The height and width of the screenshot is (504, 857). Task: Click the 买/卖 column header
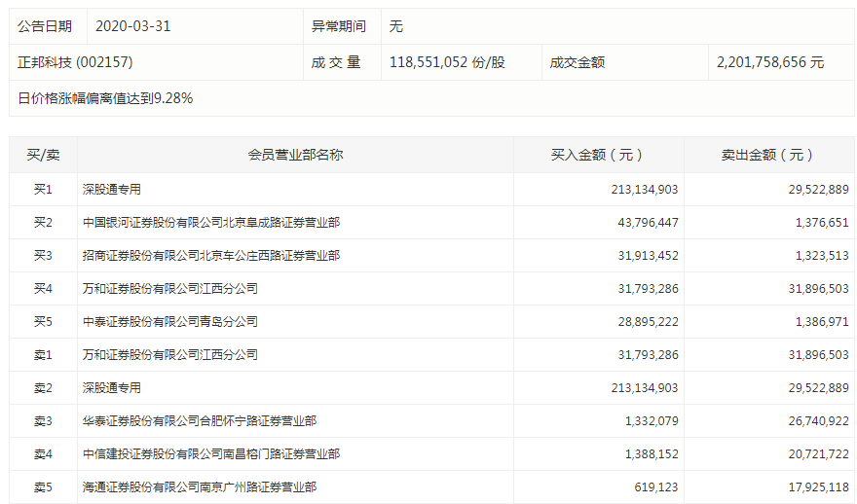coord(43,155)
